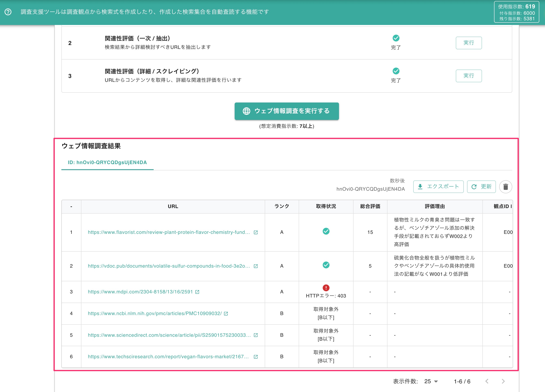
Task: Open the ncbi PMC10909032 article link
Action: click(x=154, y=313)
